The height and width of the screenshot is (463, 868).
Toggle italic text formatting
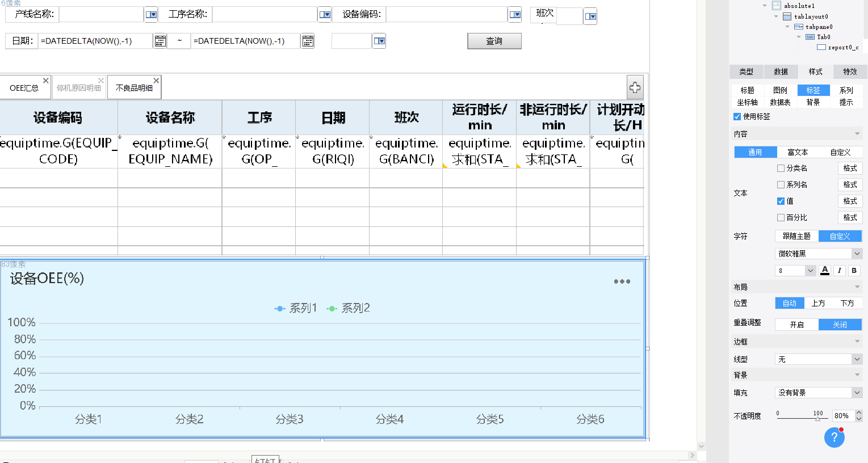840,271
